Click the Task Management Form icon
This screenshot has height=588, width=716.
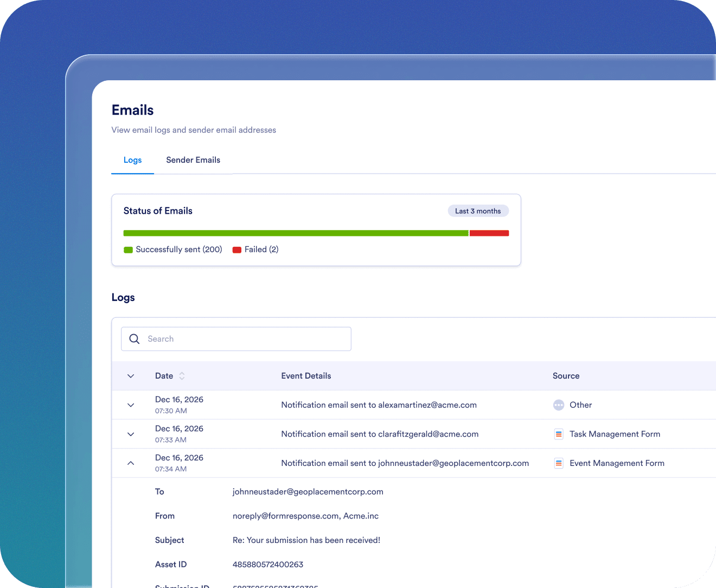point(558,434)
